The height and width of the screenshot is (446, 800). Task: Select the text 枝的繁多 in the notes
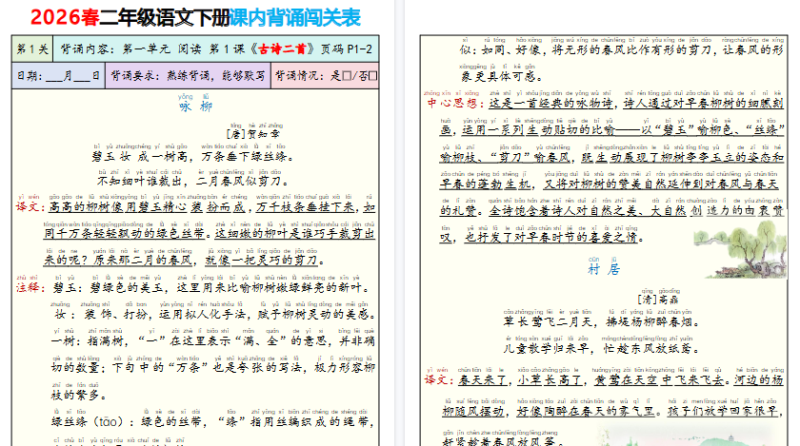[74, 395]
